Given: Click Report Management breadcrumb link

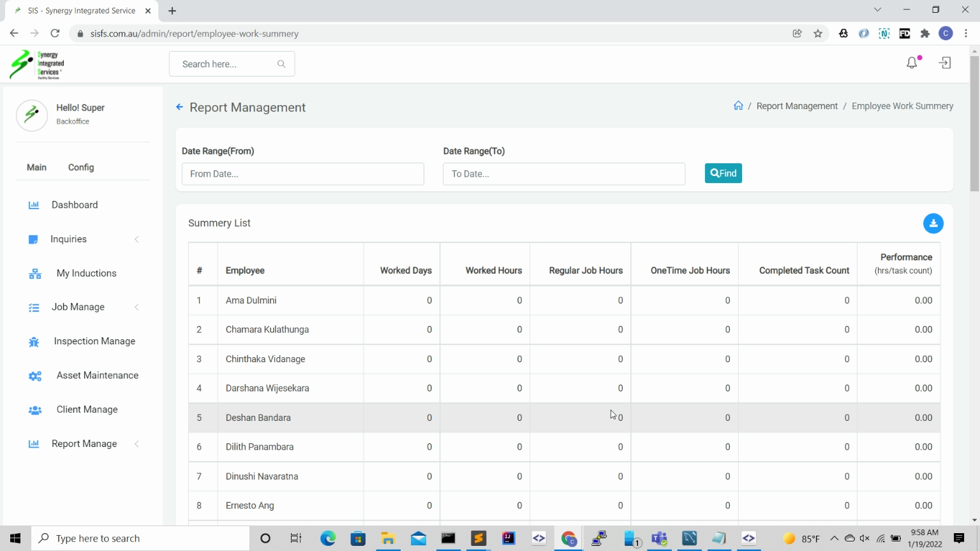Looking at the screenshot, I should pos(797,106).
